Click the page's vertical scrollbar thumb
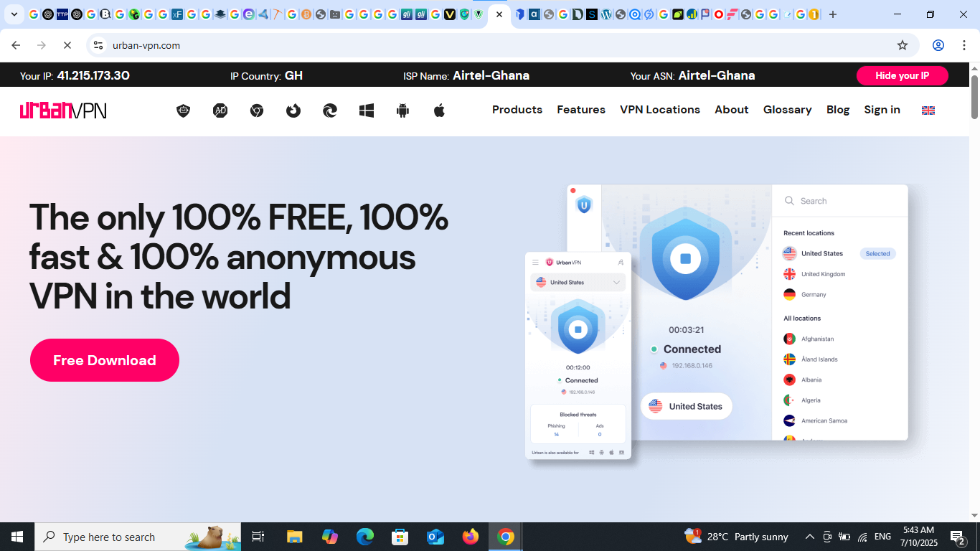The width and height of the screenshot is (980, 551). (974, 96)
